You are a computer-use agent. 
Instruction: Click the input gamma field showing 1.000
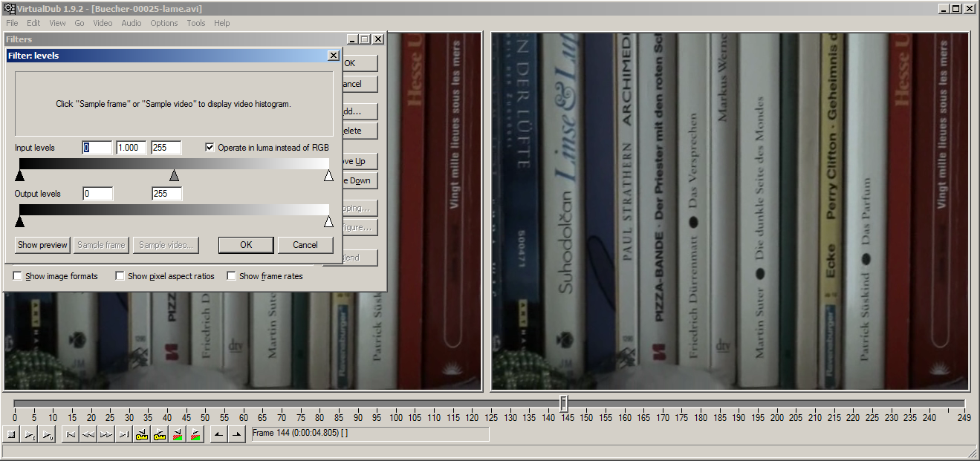(x=132, y=148)
